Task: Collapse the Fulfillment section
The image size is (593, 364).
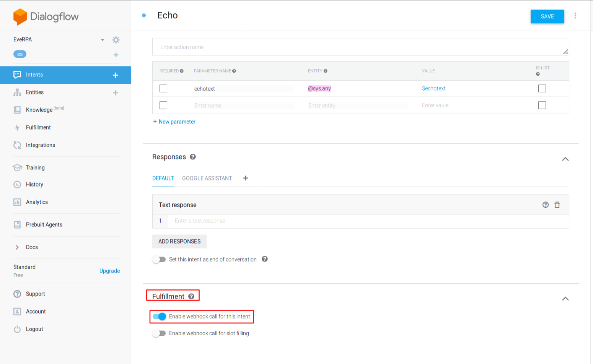Action: [565, 299]
